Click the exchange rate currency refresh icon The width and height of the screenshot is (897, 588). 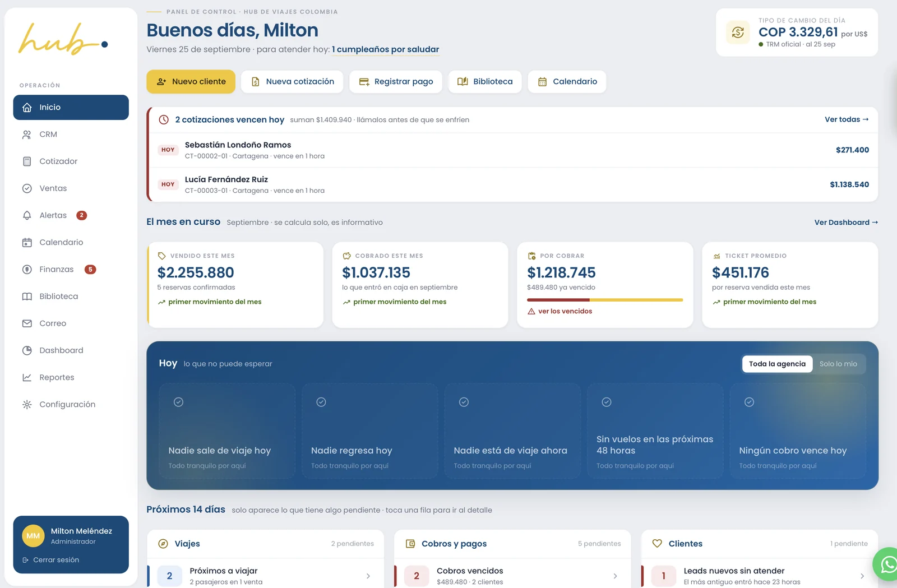738,33
